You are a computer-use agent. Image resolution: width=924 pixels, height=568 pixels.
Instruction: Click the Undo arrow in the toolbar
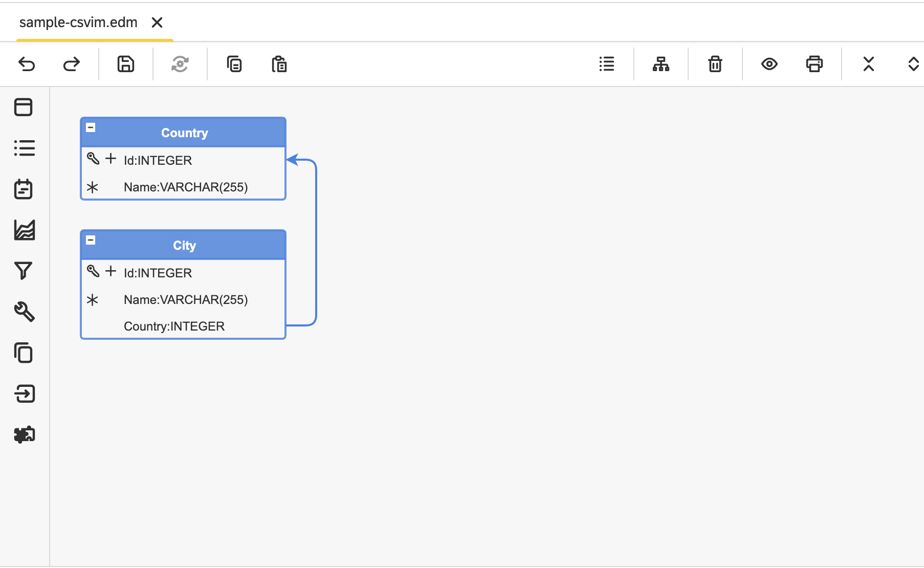click(27, 64)
